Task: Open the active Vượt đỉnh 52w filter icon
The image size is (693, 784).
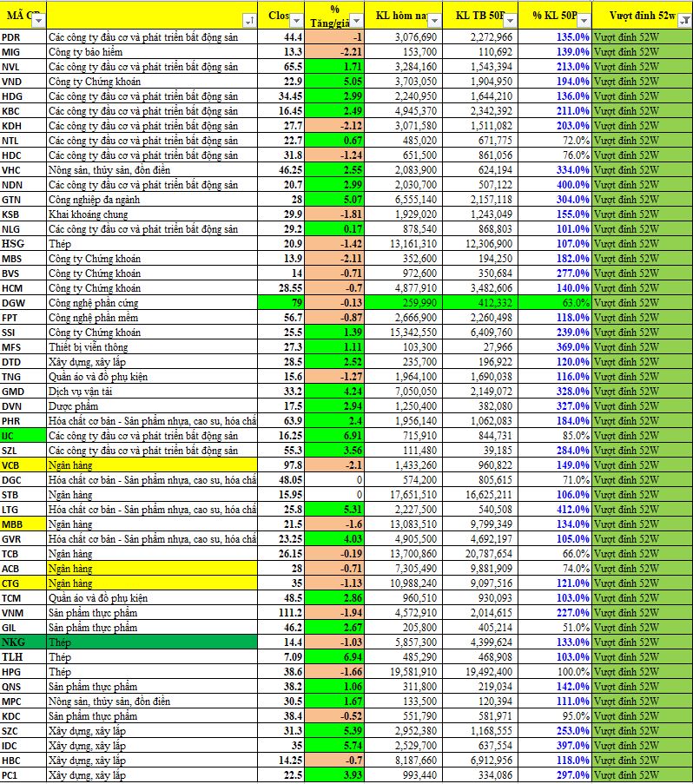Action: [684, 21]
